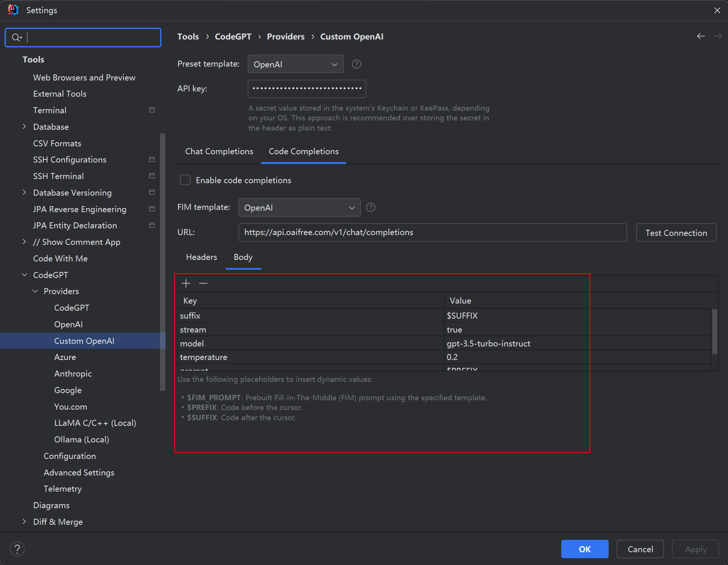Viewport: 728px width, 565px height.
Task: Click the help question mark at bottom left
Action: click(x=17, y=549)
